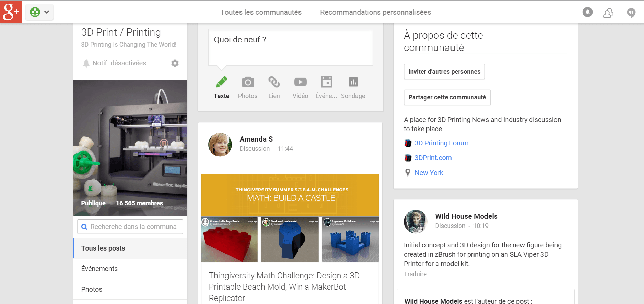This screenshot has width=644, height=304.
Task: Click Discussion label under Wild House Models
Action: 450,226
